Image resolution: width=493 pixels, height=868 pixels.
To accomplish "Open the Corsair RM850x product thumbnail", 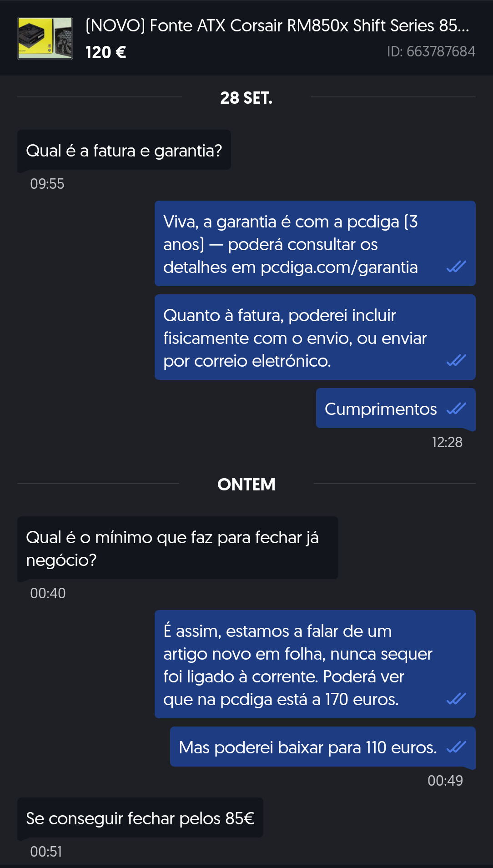I will (45, 38).
